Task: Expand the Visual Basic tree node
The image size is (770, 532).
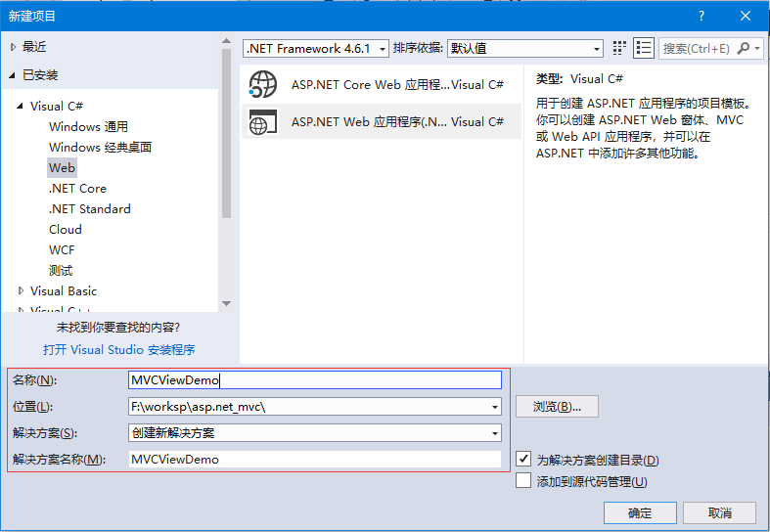Action: 22,290
